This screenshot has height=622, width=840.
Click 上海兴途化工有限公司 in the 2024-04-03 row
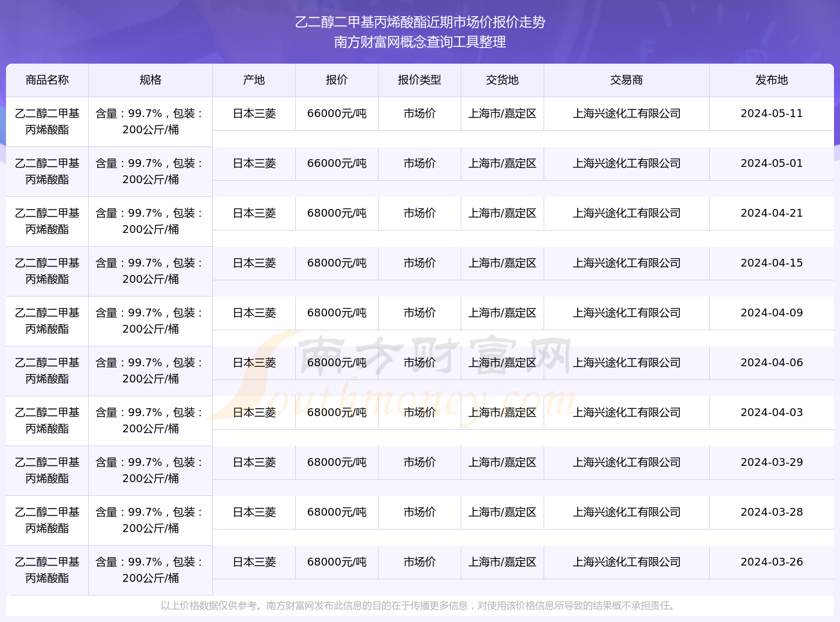click(x=626, y=412)
